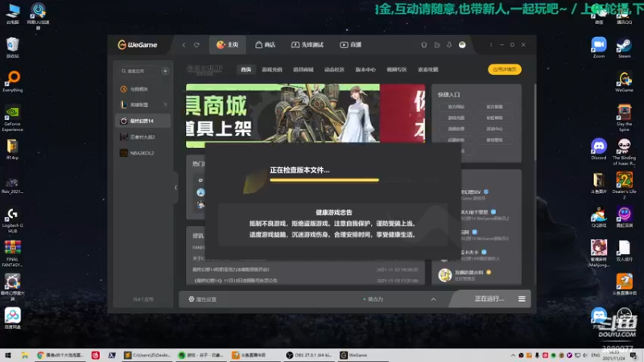Screen dimensions: 644x362
Task: Open the Recycle Bin on the desktop
Action: pos(13,47)
